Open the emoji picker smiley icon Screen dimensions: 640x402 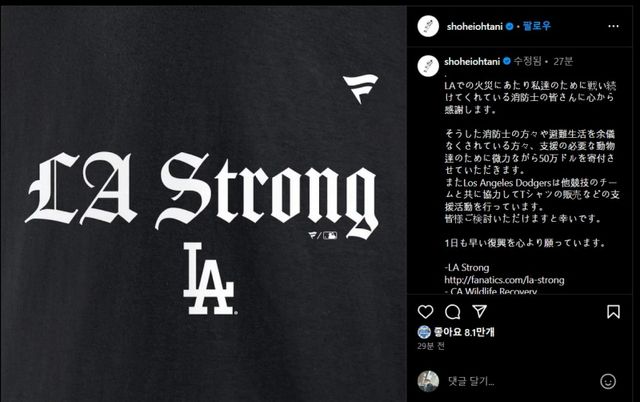coord(608,382)
